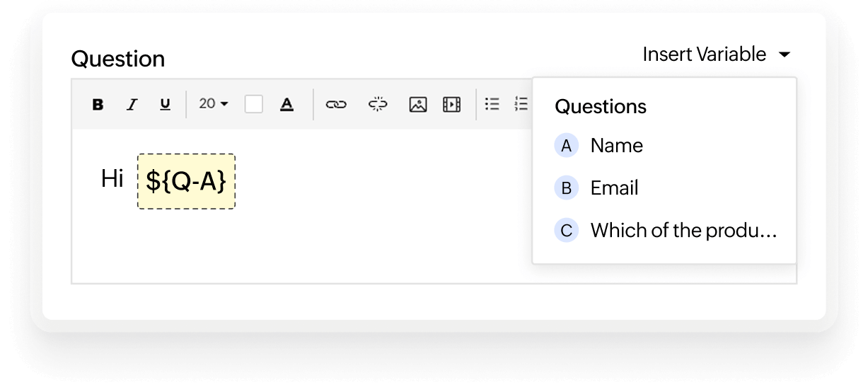
Task: Insert a hyperlink with the link icon
Action: pyautogui.click(x=335, y=105)
